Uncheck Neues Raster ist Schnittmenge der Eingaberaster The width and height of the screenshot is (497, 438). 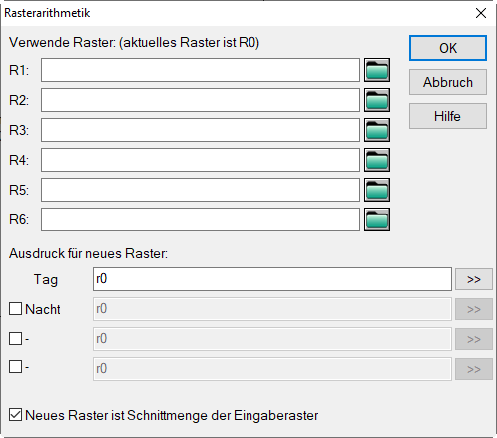[x=15, y=415]
